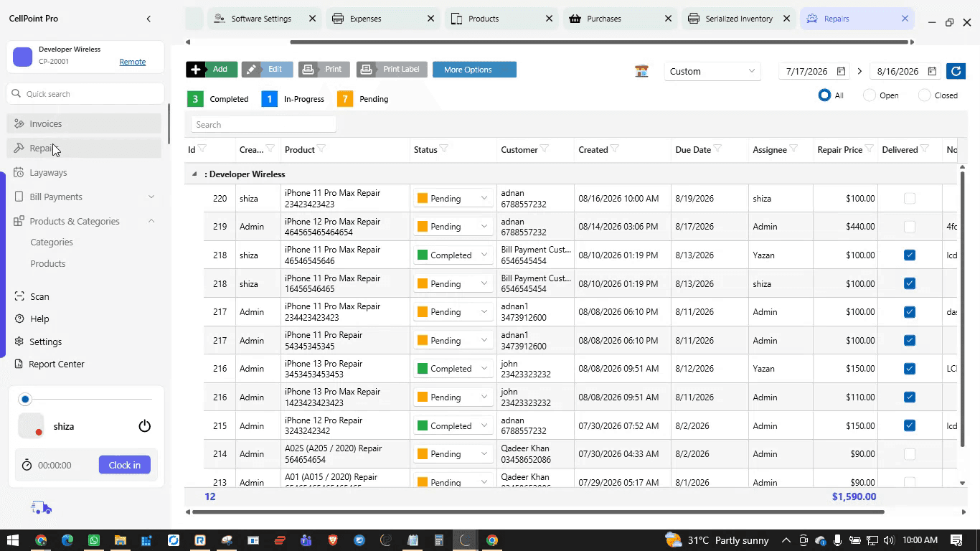Open the Customer column filter
Image resolution: width=980 pixels, height=551 pixels.
545,149
